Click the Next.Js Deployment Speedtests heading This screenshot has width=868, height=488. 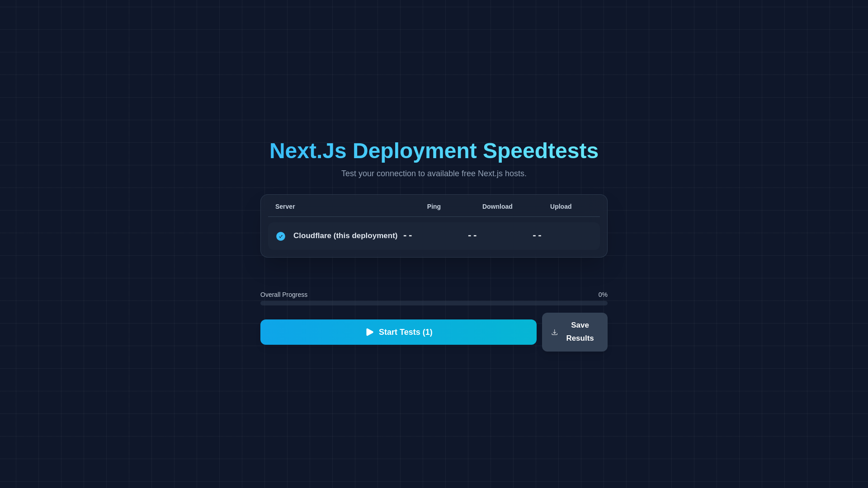(434, 151)
